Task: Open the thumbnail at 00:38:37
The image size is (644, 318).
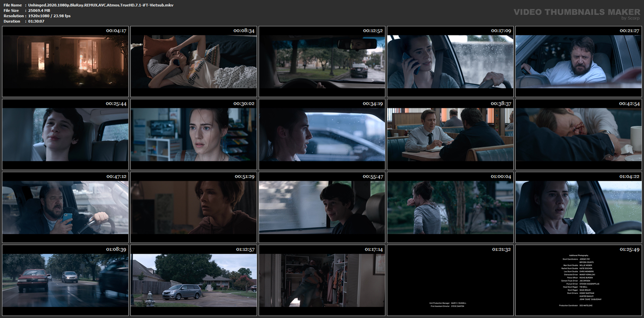Action: click(x=450, y=134)
